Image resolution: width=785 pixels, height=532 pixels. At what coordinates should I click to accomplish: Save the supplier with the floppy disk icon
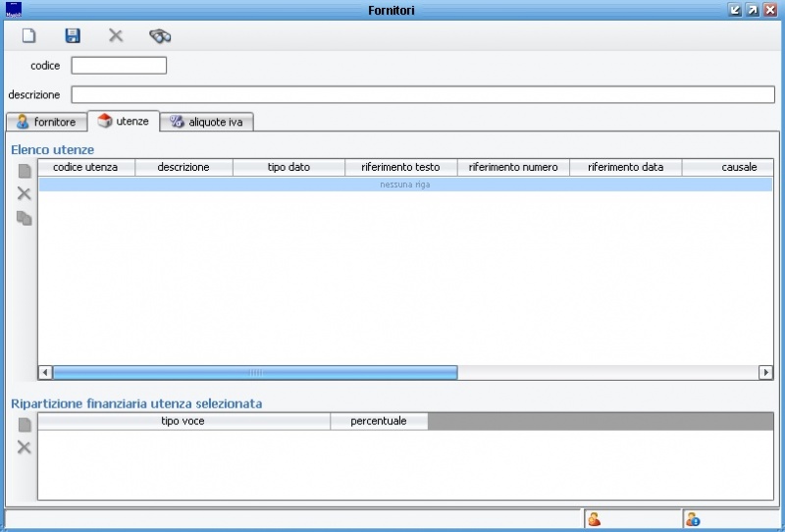(x=73, y=36)
